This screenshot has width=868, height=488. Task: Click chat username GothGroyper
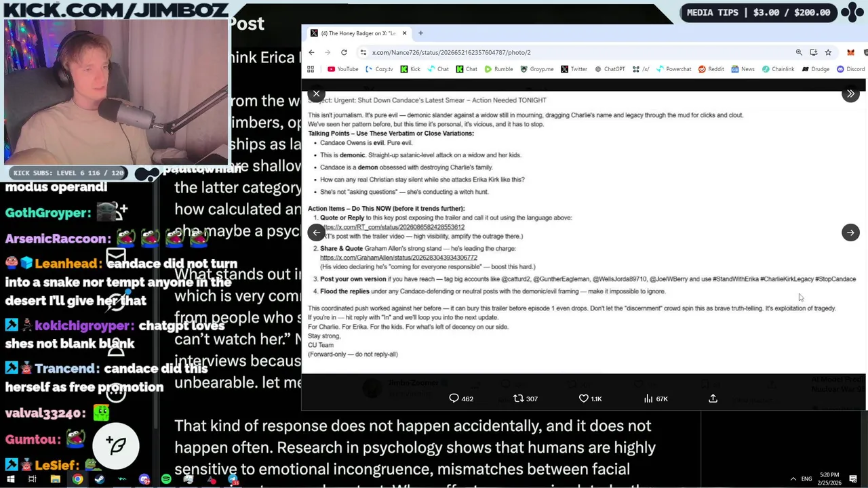(x=48, y=213)
